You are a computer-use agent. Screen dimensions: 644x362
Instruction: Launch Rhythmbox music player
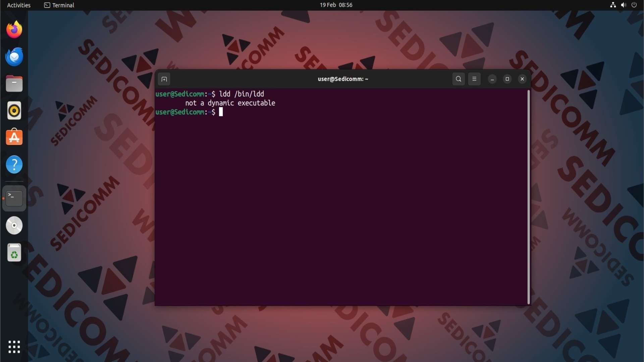[x=14, y=111]
